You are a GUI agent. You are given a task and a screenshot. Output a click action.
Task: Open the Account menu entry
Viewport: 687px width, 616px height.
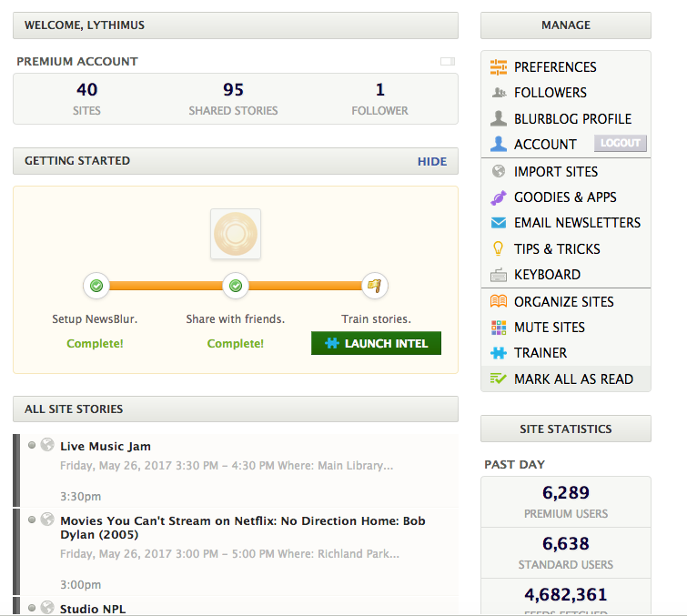pos(545,144)
